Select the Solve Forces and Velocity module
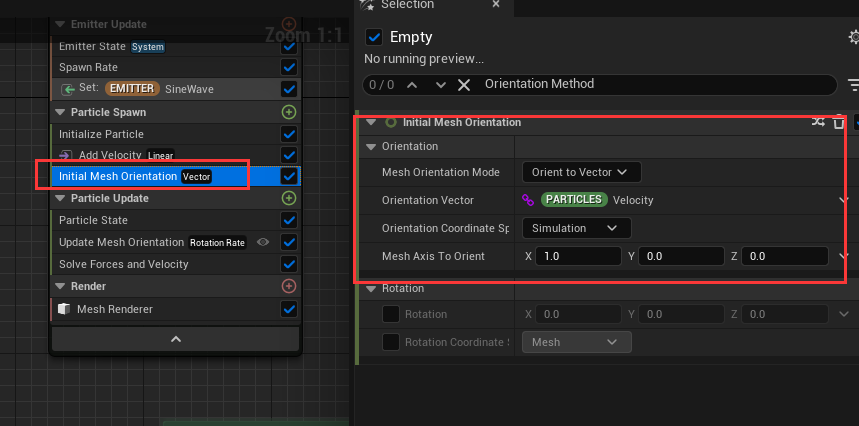 [x=123, y=264]
